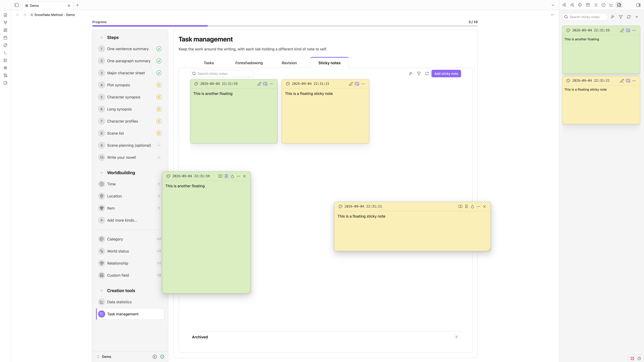This screenshot has height=362, width=644.
Task: Click the Add sticky note button
Action: tap(446, 73)
